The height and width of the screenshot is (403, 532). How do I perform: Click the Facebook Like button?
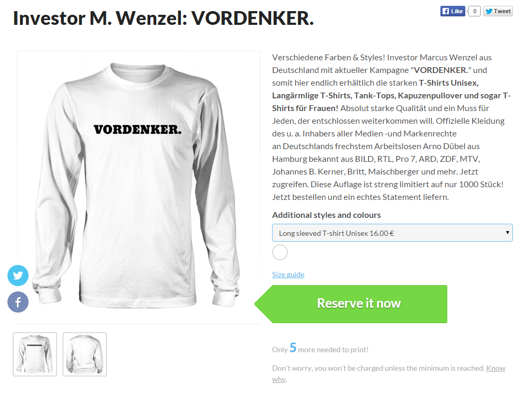point(453,11)
